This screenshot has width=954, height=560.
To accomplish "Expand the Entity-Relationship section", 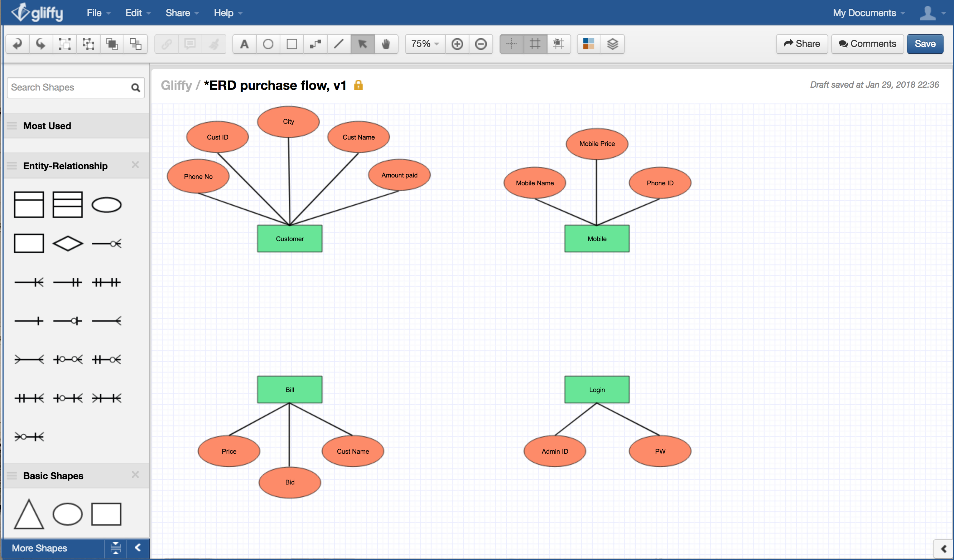I will [x=66, y=165].
